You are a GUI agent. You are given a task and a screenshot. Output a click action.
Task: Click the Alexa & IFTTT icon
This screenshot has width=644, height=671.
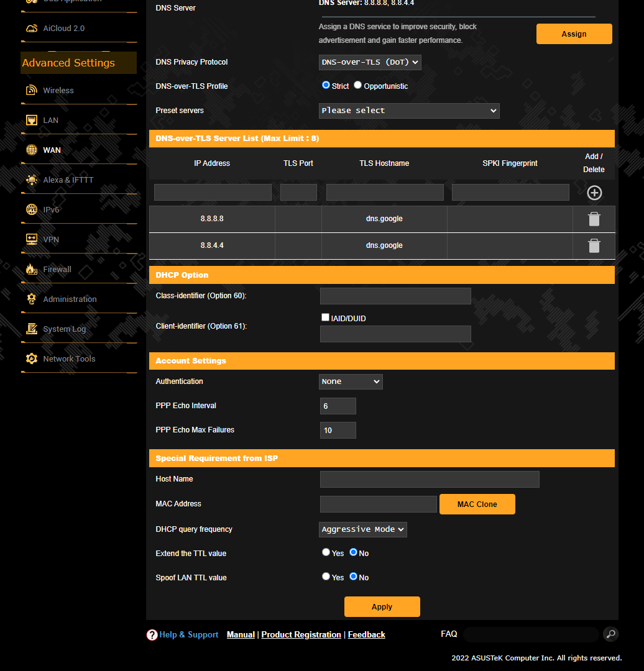[32, 180]
